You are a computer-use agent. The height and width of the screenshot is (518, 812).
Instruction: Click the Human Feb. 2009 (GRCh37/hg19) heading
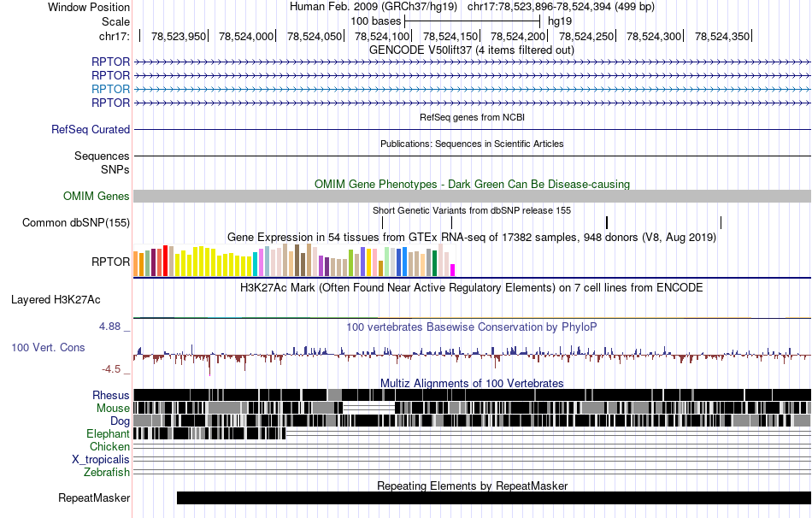[x=374, y=7]
